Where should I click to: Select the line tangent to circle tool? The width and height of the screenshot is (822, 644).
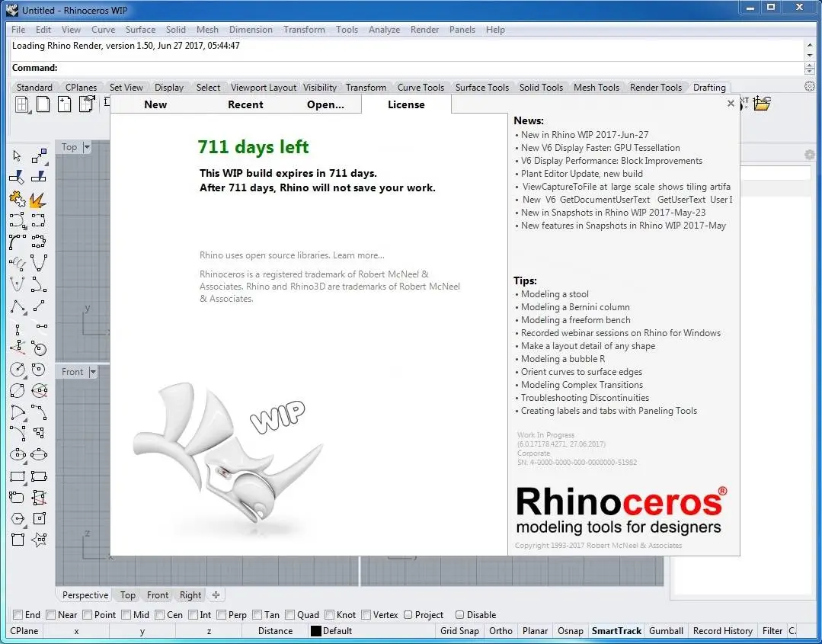39,348
